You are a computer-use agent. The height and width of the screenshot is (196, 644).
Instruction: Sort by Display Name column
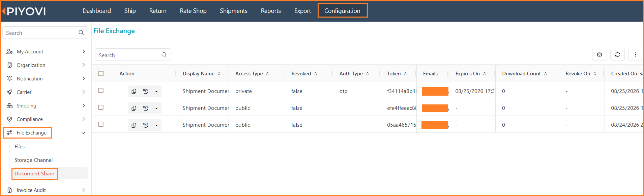(x=219, y=74)
